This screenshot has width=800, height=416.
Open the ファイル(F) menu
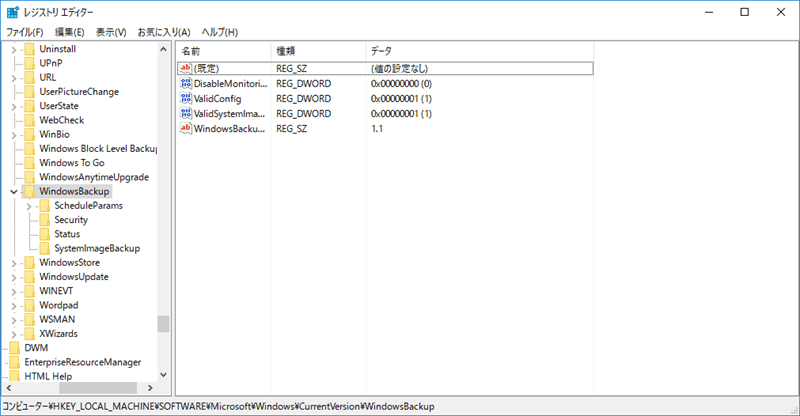[x=24, y=32]
